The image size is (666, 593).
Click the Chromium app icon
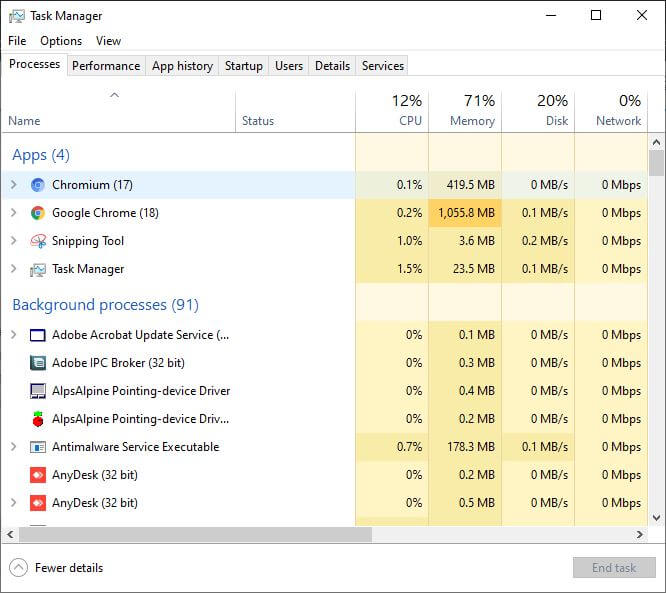[38, 185]
